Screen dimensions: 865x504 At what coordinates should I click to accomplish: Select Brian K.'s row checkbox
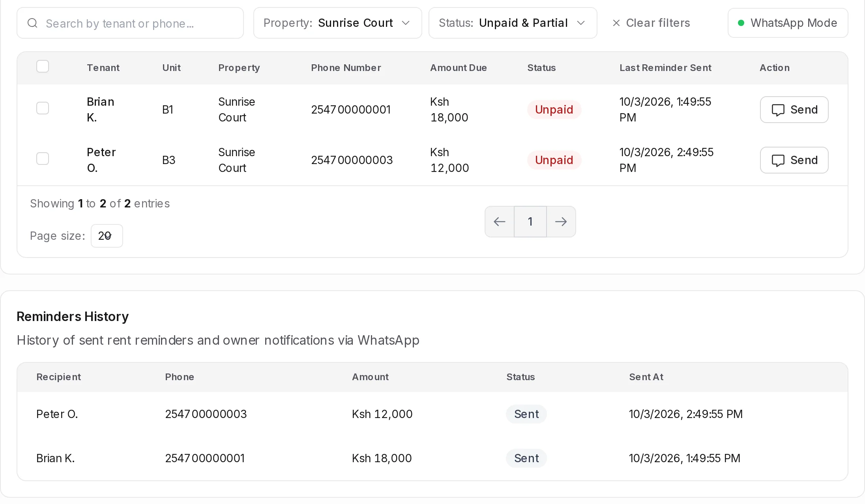pyautogui.click(x=43, y=108)
